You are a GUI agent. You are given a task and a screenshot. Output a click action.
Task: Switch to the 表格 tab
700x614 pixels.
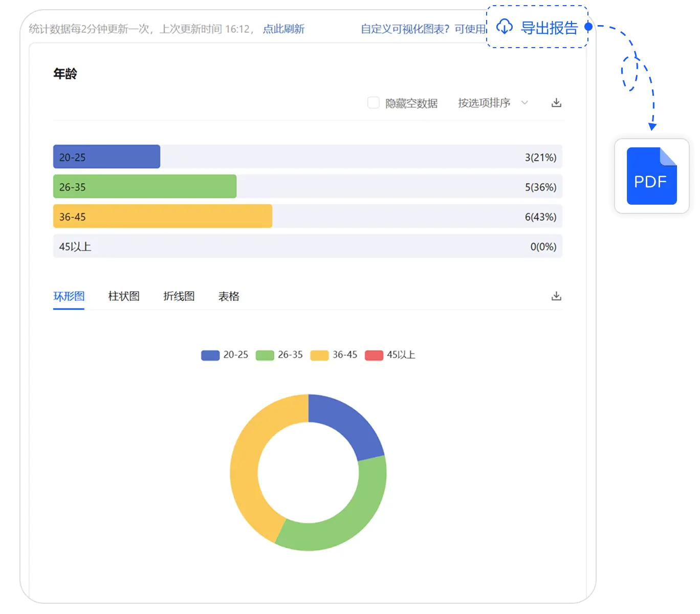tap(229, 296)
